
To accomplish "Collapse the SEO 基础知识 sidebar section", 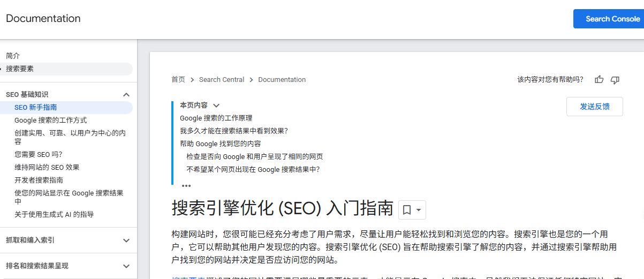I will point(126,95).
